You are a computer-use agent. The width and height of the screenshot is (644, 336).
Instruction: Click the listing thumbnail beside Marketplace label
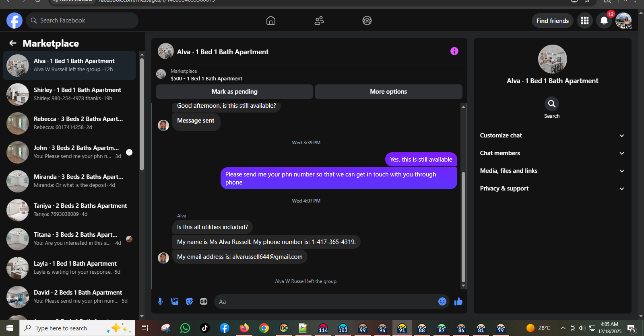coord(161,74)
